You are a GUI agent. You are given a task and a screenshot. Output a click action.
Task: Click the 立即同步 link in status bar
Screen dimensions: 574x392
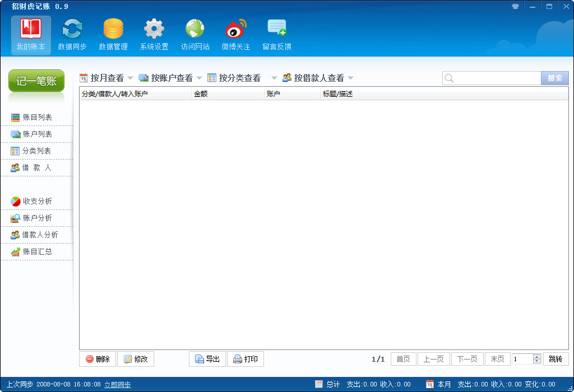118,385
